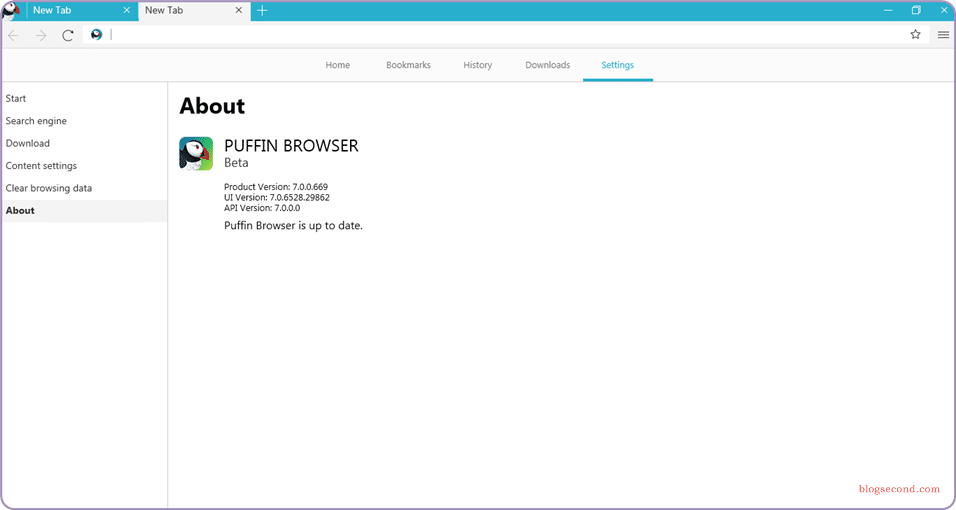Click 'Puffin Browser is up to date.'

(x=293, y=226)
